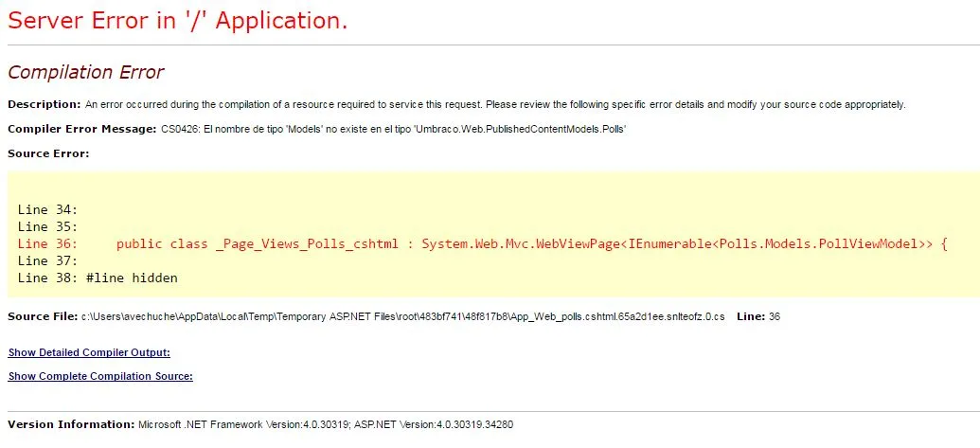Click the 'Description:' label
This screenshot has height=448, width=980.
(x=45, y=104)
